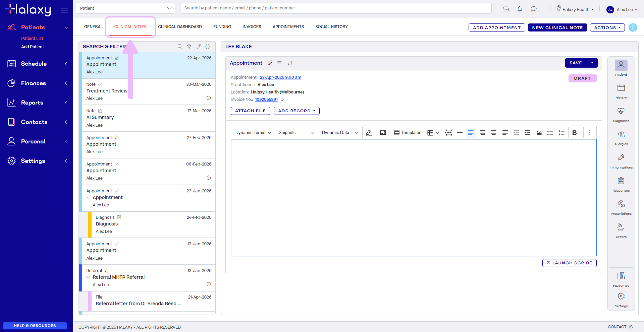Click the page break icon in editor toolbar
The height and width of the screenshot is (332, 644).
click(x=448, y=133)
